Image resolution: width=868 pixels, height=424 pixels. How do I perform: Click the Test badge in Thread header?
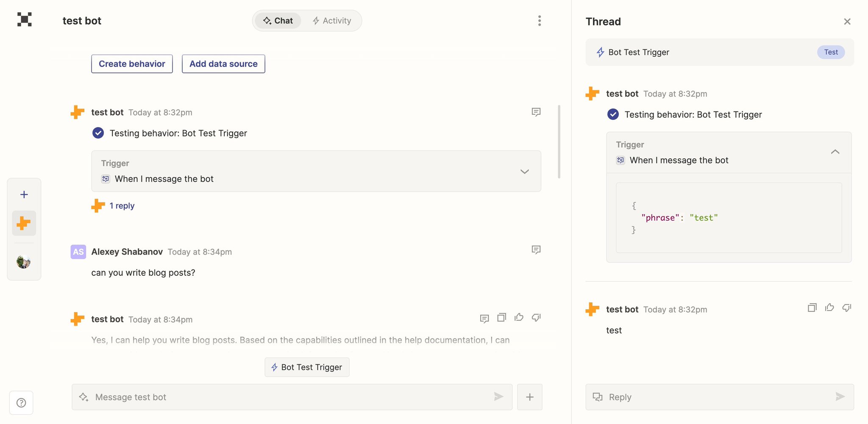(831, 52)
